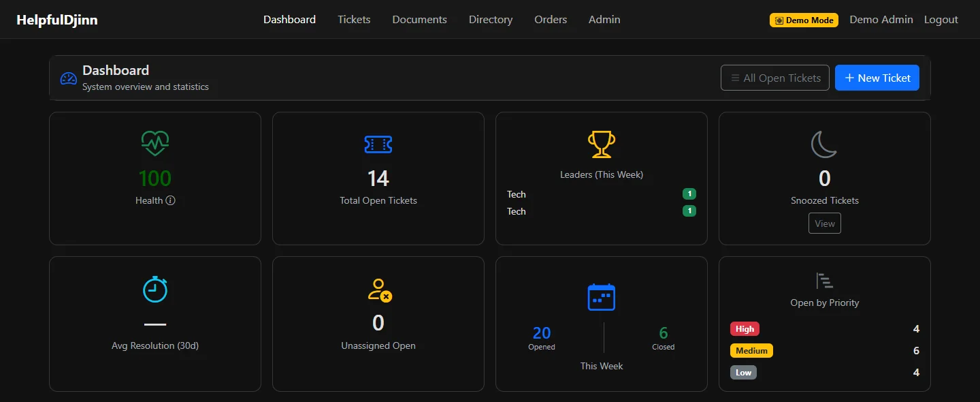Image resolution: width=980 pixels, height=402 pixels.
Task: Click the blue ticket icon above 14
Action: click(x=378, y=144)
